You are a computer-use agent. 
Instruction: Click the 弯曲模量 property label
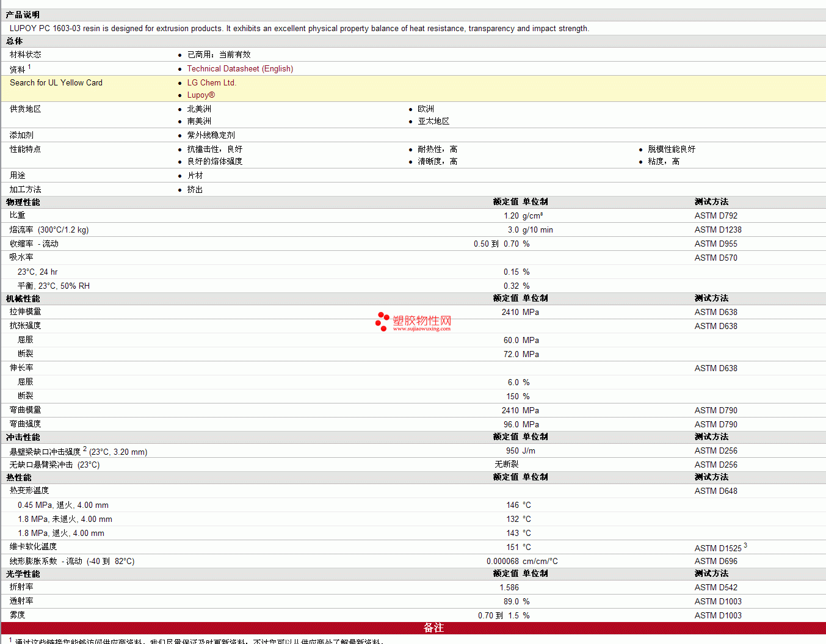pyautogui.click(x=26, y=410)
